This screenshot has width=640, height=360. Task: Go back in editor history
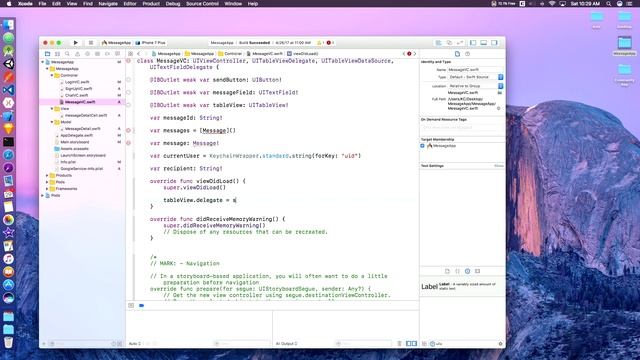click(139, 54)
